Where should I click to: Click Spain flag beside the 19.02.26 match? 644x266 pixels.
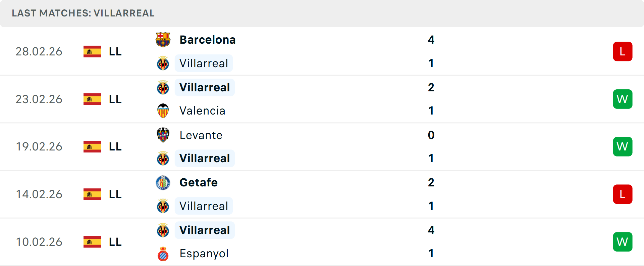click(92, 147)
